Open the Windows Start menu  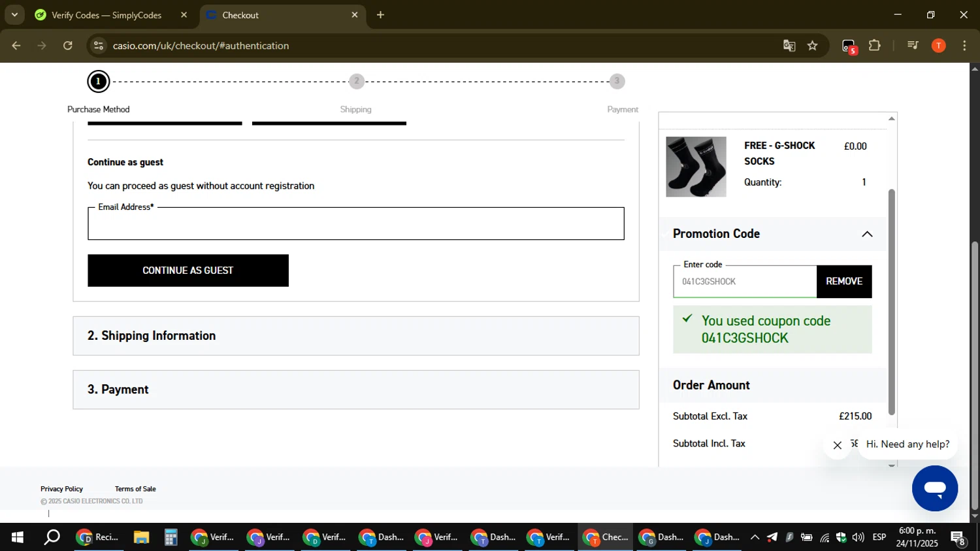point(18,537)
